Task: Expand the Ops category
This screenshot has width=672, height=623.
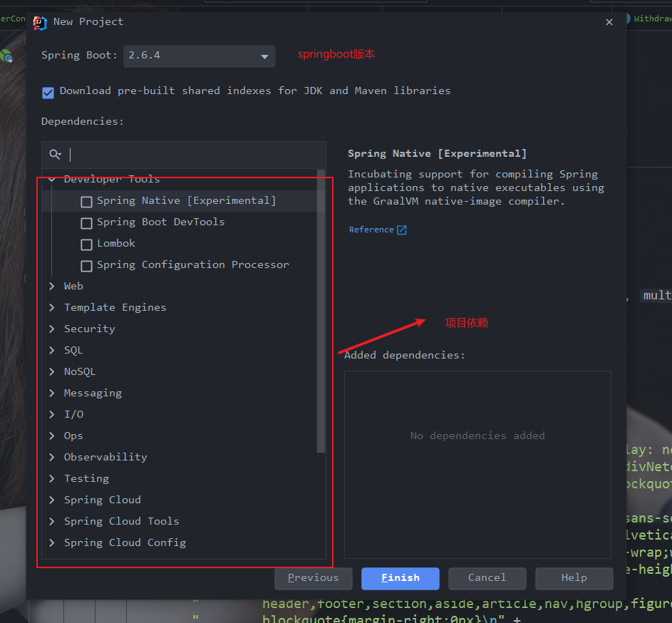Action: 52,436
